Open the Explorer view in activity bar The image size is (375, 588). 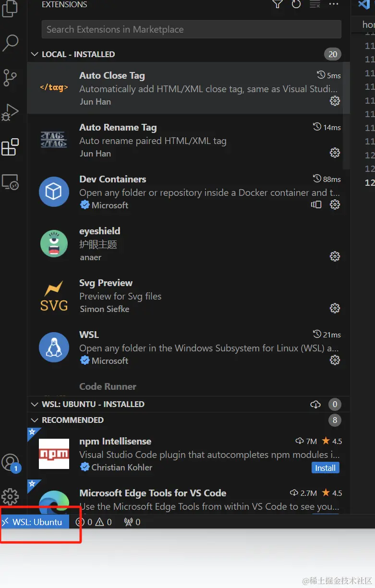(10, 8)
